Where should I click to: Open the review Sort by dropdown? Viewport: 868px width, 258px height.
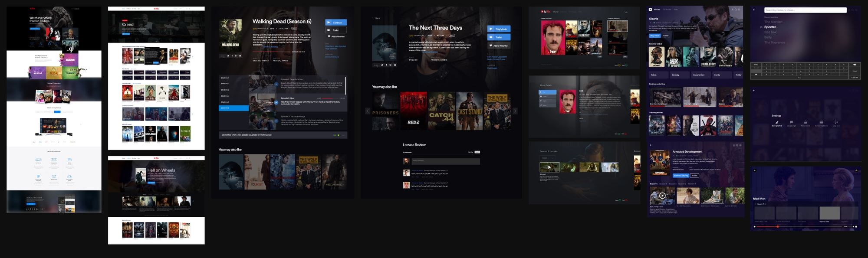[x=477, y=152]
